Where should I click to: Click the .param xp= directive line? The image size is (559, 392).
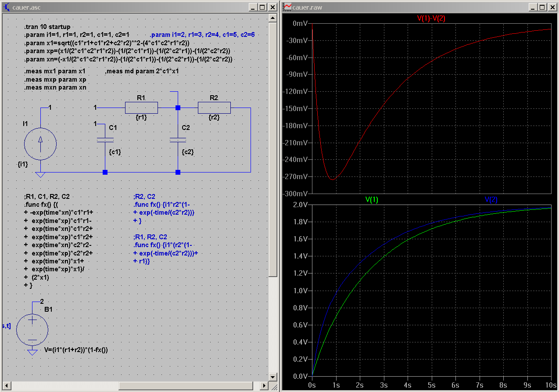pyautogui.click(x=127, y=51)
